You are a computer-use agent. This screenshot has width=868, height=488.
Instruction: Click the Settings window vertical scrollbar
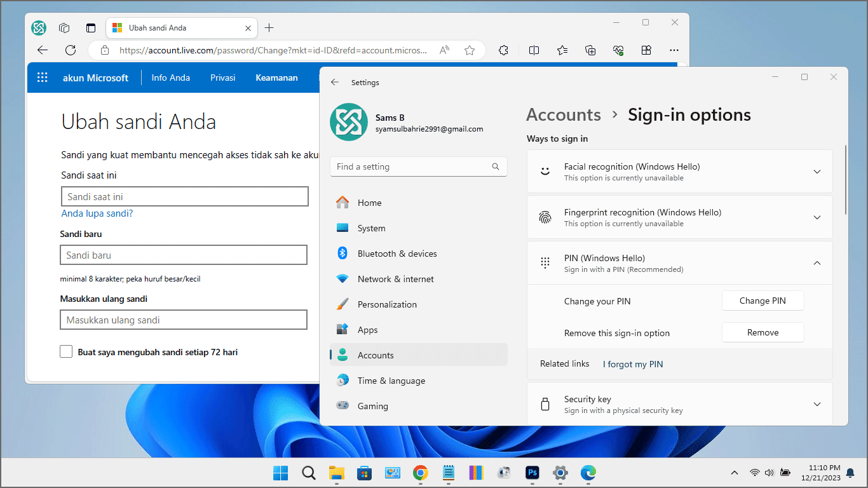(x=846, y=180)
